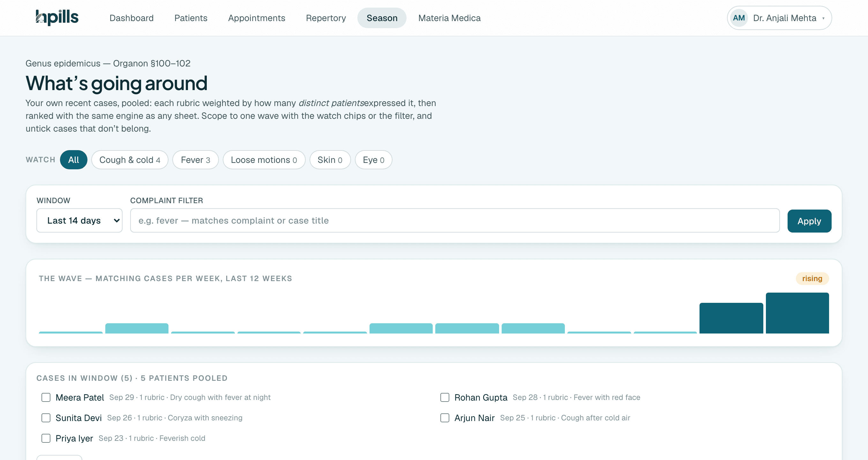
Task: Open the Repertory tab
Action: pos(325,18)
